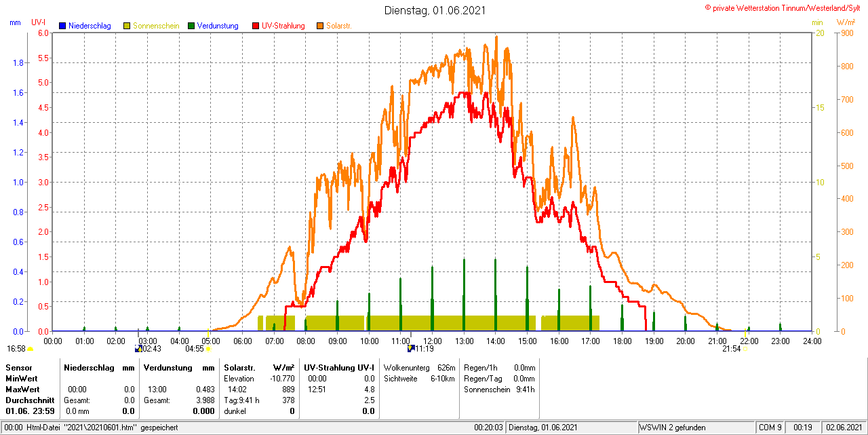Click the red UV-Strahlung legend square
Image resolution: width=868 pixels, height=435 pixels.
[256, 26]
